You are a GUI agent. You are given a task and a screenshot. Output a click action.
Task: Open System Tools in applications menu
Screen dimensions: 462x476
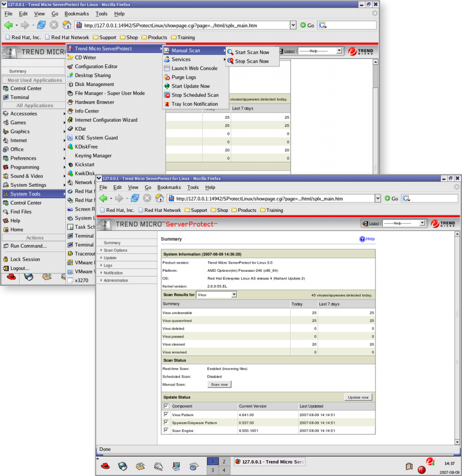click(34, 194)
